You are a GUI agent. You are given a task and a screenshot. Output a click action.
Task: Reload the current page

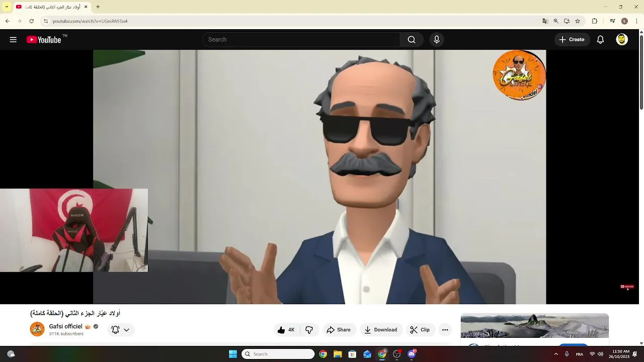pyautogui.click(x=31, y=21)
